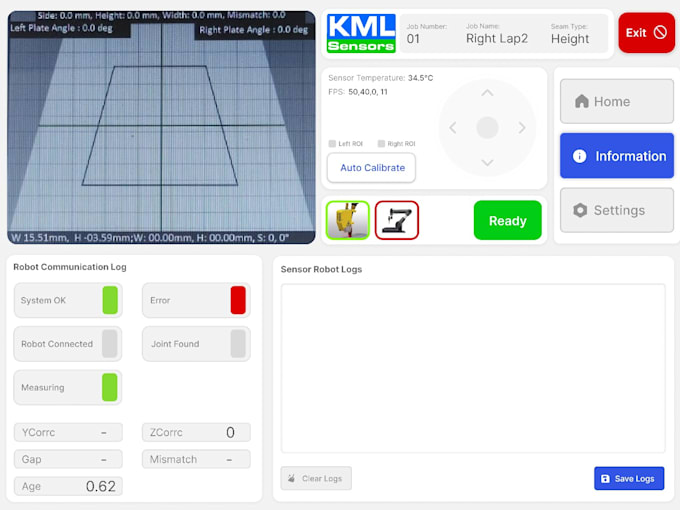Screen dimensions: 680x510
Task: Click the FPS 50,40,0, 11 reading
Action: (x=358, y=92)
